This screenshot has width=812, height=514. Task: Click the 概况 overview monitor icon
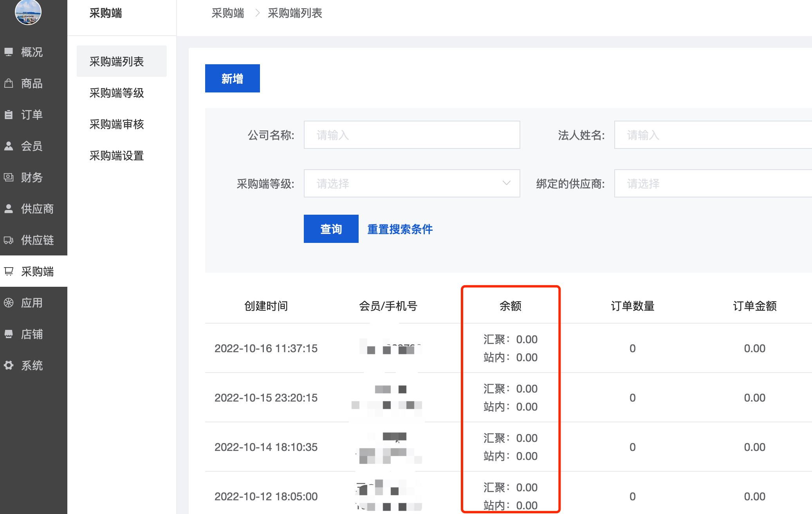(x=9, y=52)
